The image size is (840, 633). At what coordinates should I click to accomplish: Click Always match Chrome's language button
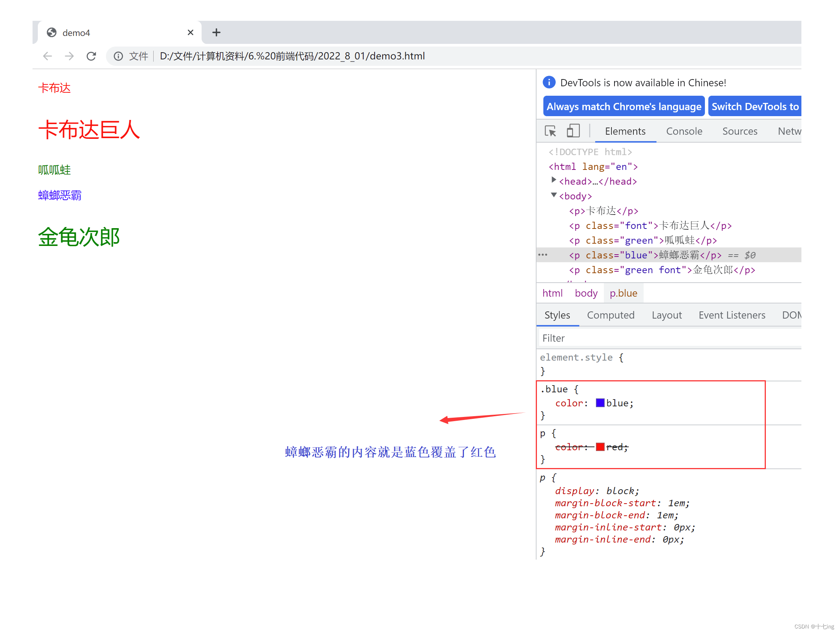[x=624, y=107]
